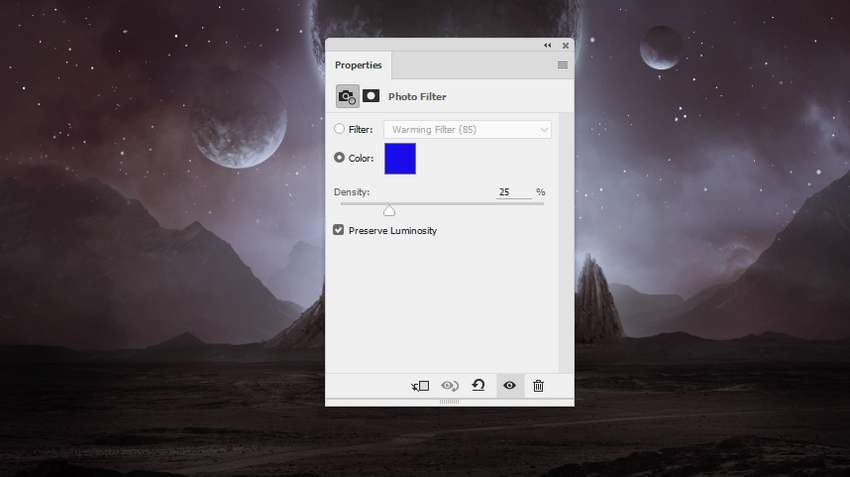Image resolution: width=850 pixels, height=477 pixels.
Task: Click the Properties panel vertical scrollbar
Action: (566, 242)
